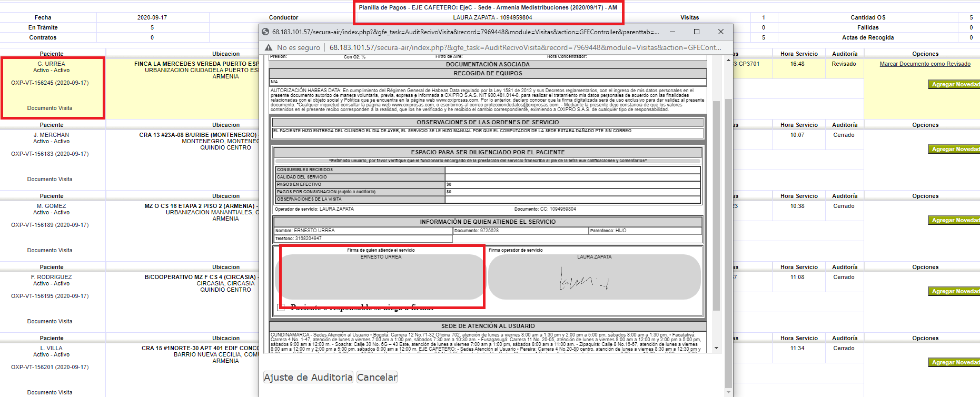This screenshot has width=980, height=397.
Task: Click the 'Cantidad OS' label
Action: click(x=868, y=17)
